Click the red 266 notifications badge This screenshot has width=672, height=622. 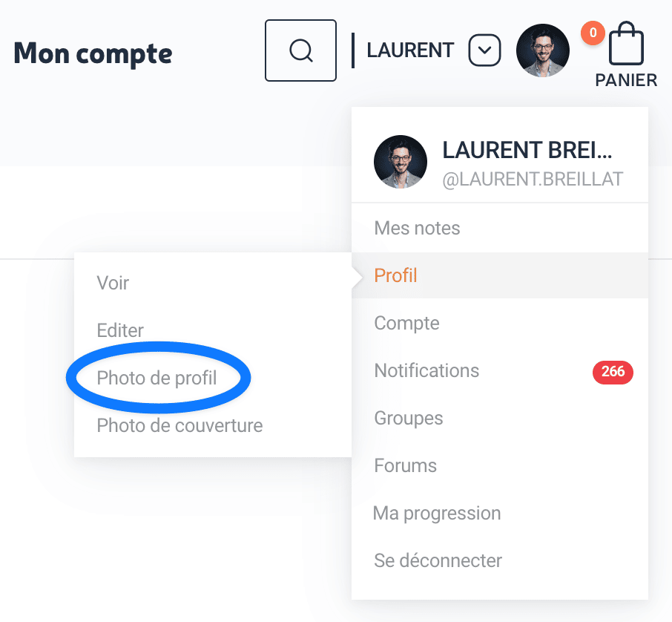point(613,371)
